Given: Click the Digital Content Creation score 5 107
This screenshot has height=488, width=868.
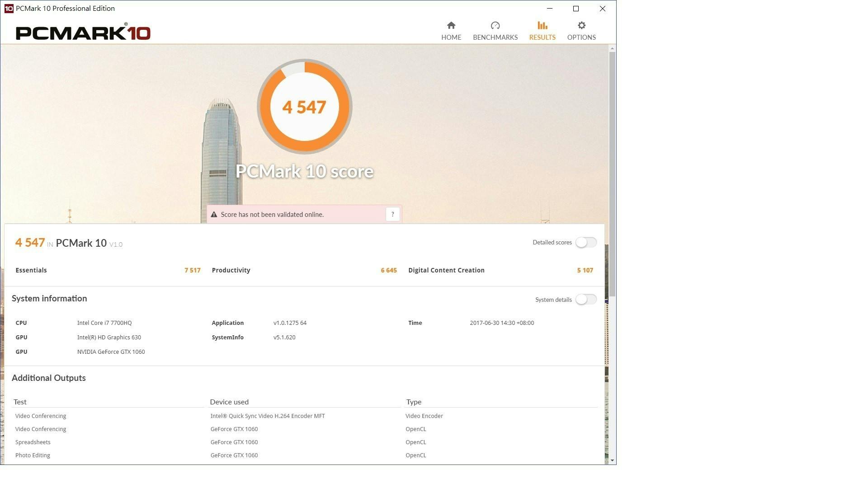Looking at the screenshot, I should 585,270.
